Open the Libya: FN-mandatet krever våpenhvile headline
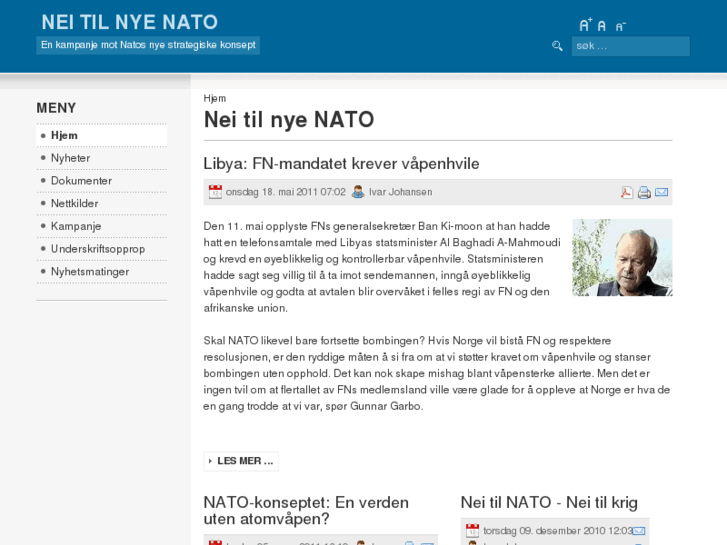 pos(341,164)
